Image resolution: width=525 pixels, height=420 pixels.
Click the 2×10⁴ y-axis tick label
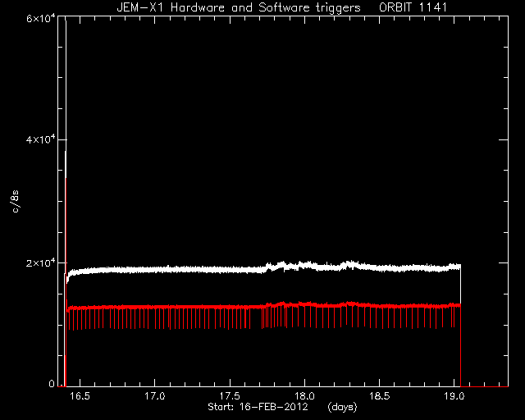coord(41,263)
